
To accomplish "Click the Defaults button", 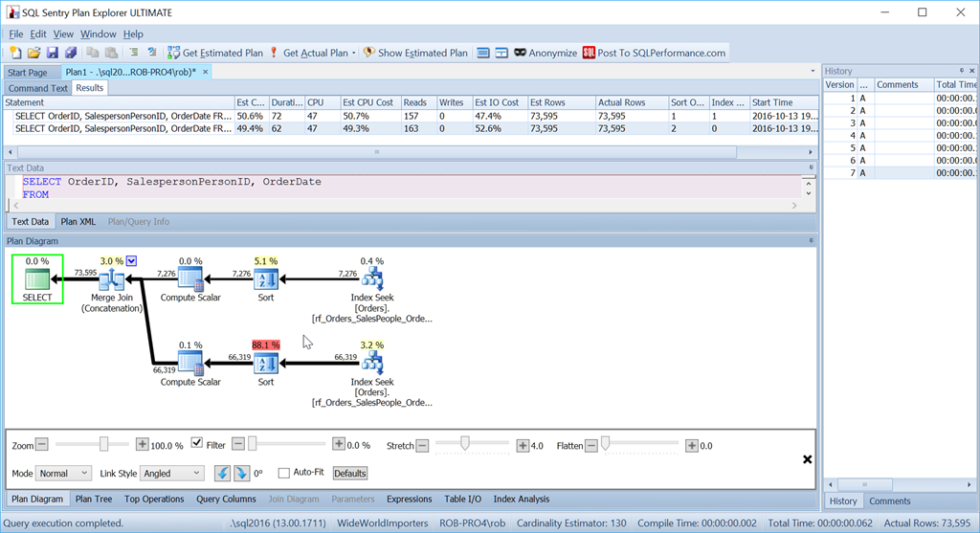I will [x=350, y=473].
